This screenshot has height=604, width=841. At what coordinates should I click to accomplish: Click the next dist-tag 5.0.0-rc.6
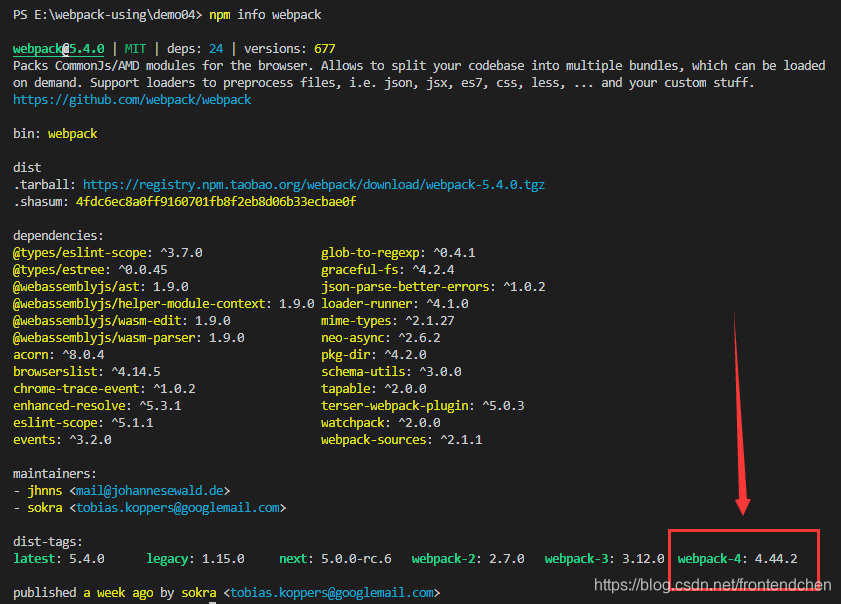pyautogui.click(x=335, y=559)
